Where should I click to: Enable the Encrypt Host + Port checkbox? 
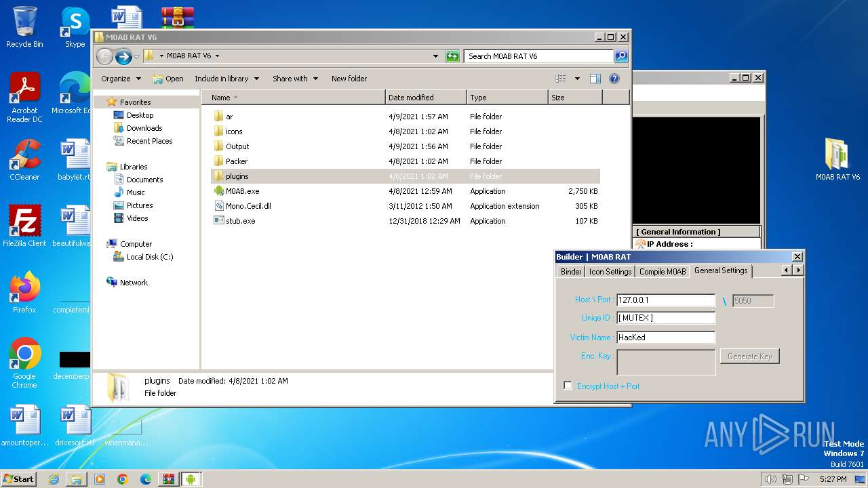point(568,386)
